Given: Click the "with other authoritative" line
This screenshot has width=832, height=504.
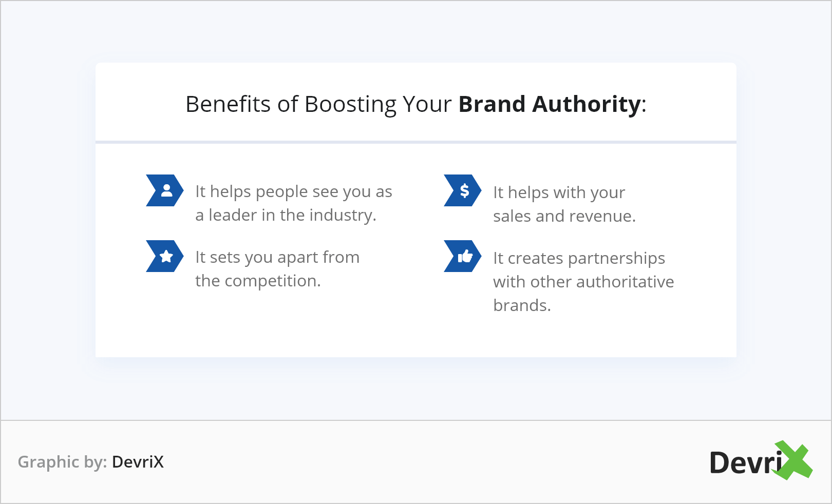Looking at the screenshot, I should [583, 282].
